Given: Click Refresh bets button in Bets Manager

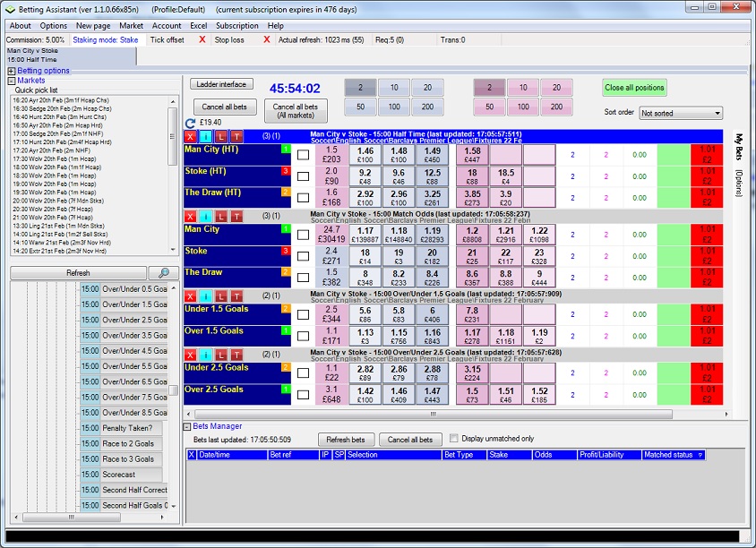Looking at the screenshot, I should [346, 440].
